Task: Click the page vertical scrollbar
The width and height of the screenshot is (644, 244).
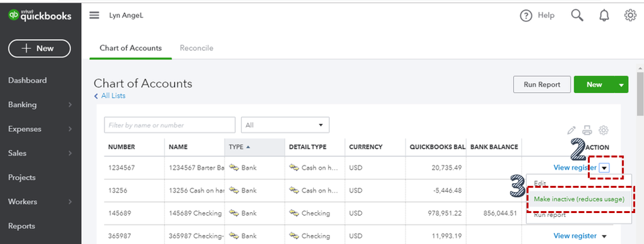Action: point(640,94)
